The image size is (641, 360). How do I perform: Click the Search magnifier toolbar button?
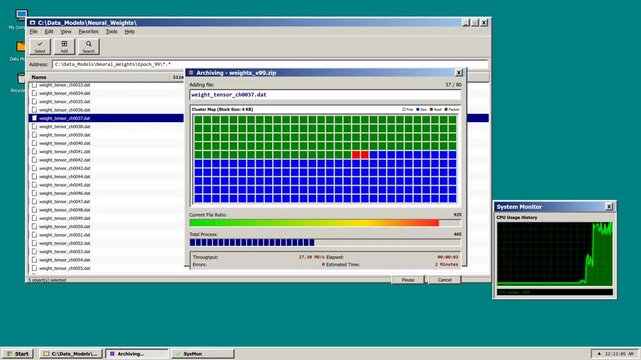click(89, 47)
